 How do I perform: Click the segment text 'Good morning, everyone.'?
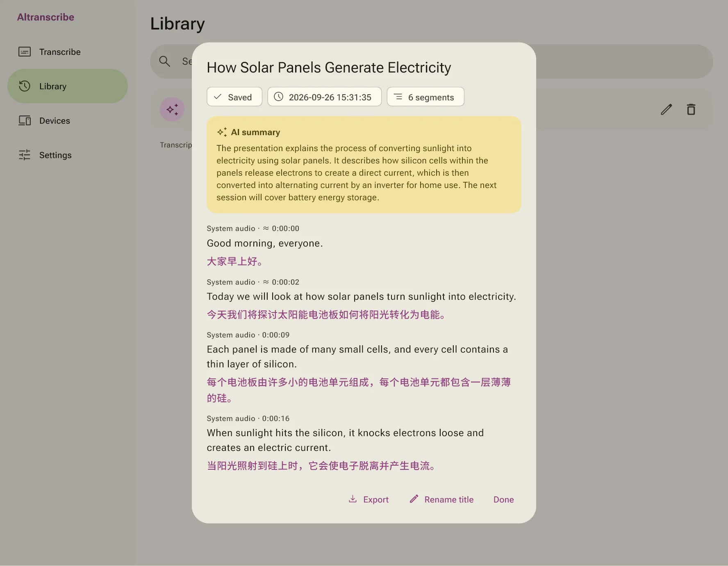(x=265, y=243)
